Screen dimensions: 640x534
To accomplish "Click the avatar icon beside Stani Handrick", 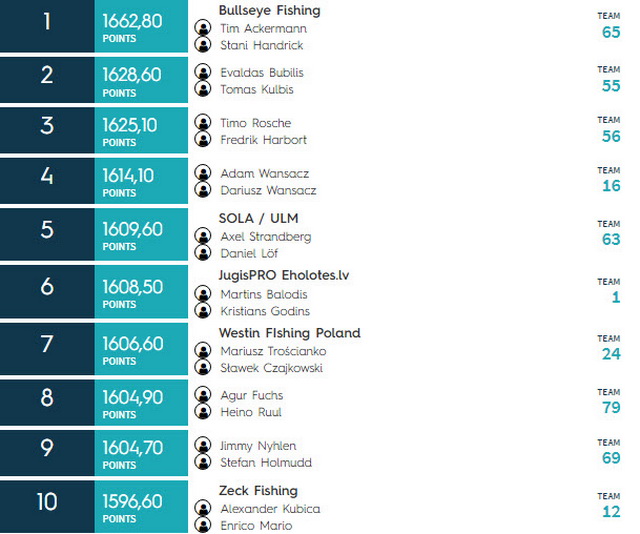I will coord(202,44).
